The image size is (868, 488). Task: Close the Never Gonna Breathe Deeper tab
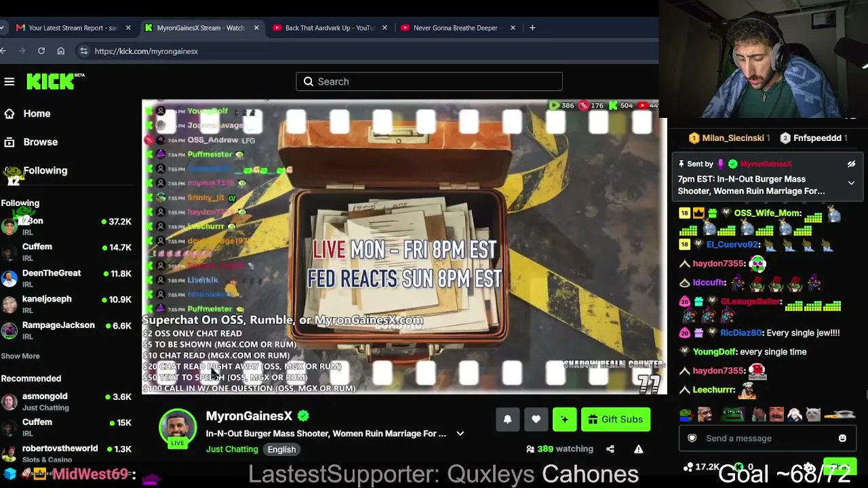[x=513, y=28]
